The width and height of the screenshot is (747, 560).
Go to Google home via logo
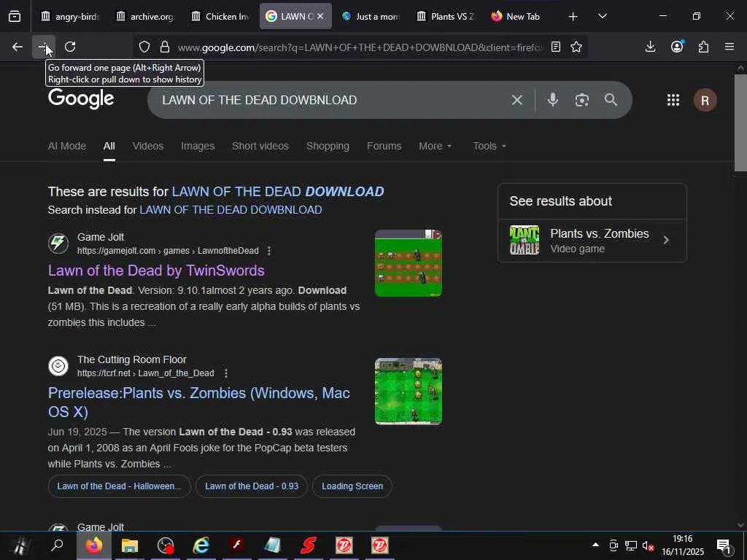coord(81,98)
